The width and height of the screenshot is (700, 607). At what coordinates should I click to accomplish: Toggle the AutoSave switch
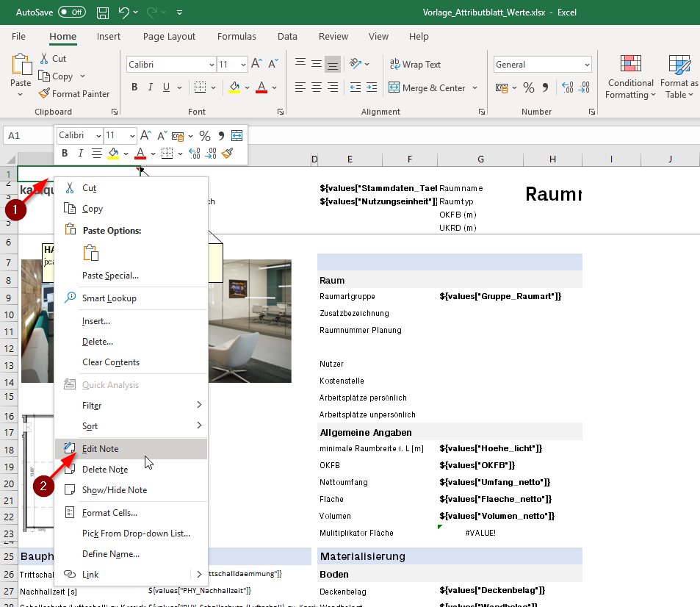[x=72, y=12]
